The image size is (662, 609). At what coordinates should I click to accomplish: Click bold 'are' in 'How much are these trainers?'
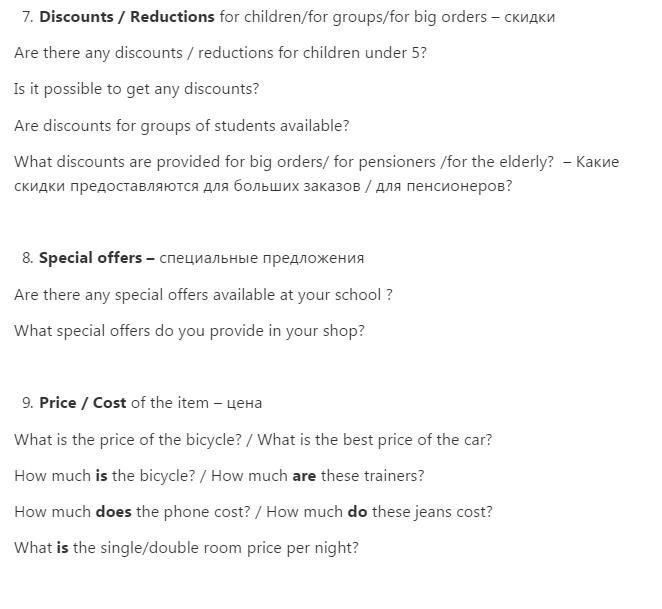(304, 476)
